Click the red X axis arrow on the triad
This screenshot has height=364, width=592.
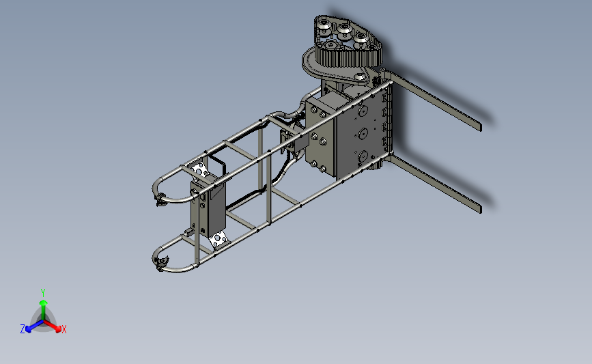tap(53, 326)
